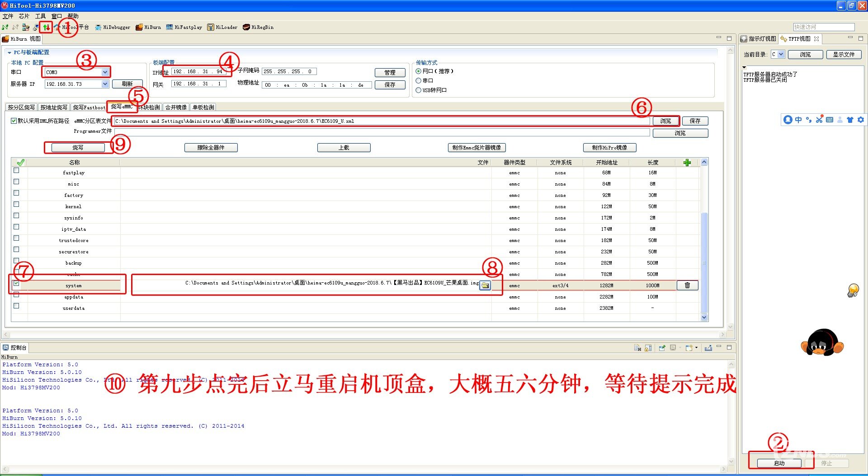Click the open new console icon

click(689, 348)
